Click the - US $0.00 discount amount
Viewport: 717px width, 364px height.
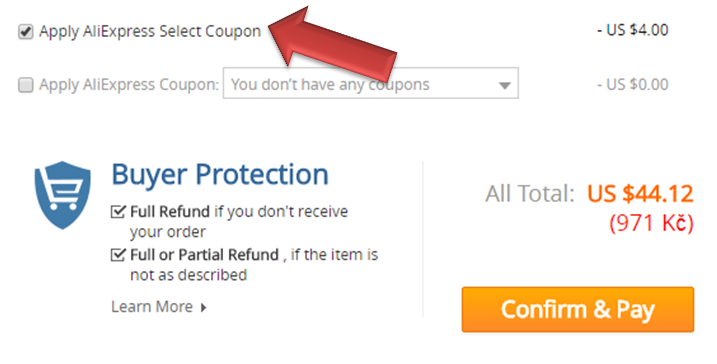pyautogui.click(x=633, y=85)
